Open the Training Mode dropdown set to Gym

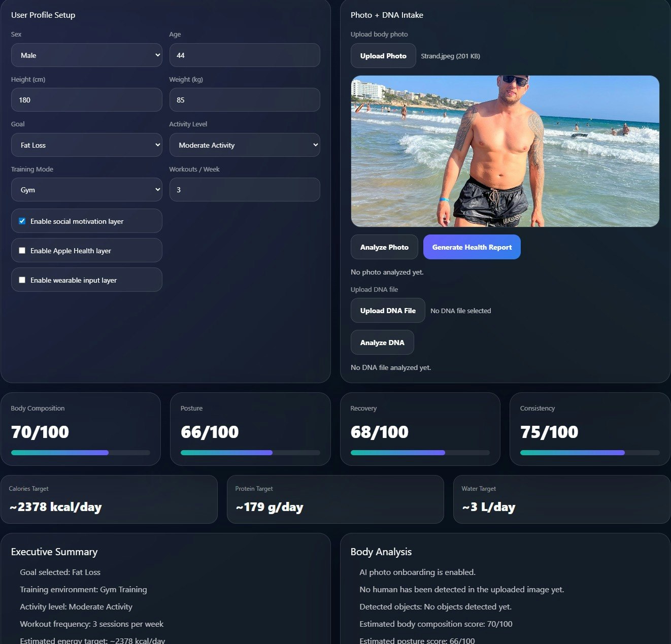(x=86, y=189)
